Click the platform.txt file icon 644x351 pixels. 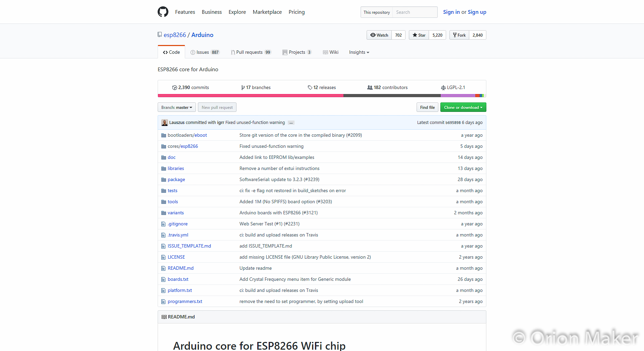163,291
